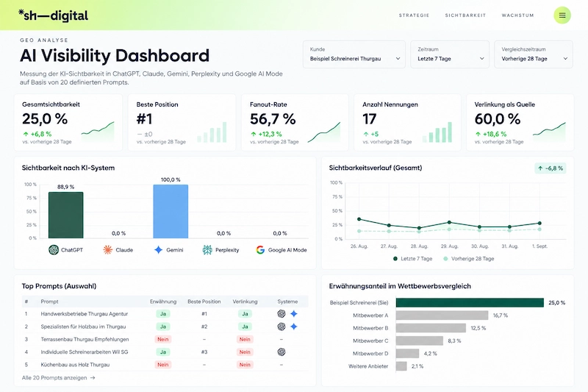The height and width of the screenshot is (392, 588).
Task: Click the AI Visibility Dashboard heading
Action: 115,55
